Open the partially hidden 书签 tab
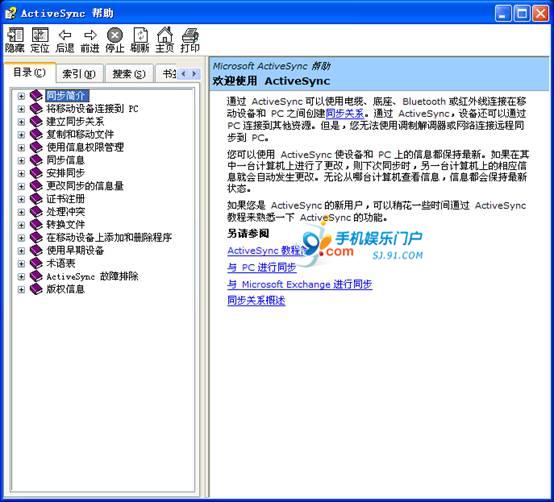Image resolution: width=554 pixels, height=502 pixels. click(x=167, y=73)
